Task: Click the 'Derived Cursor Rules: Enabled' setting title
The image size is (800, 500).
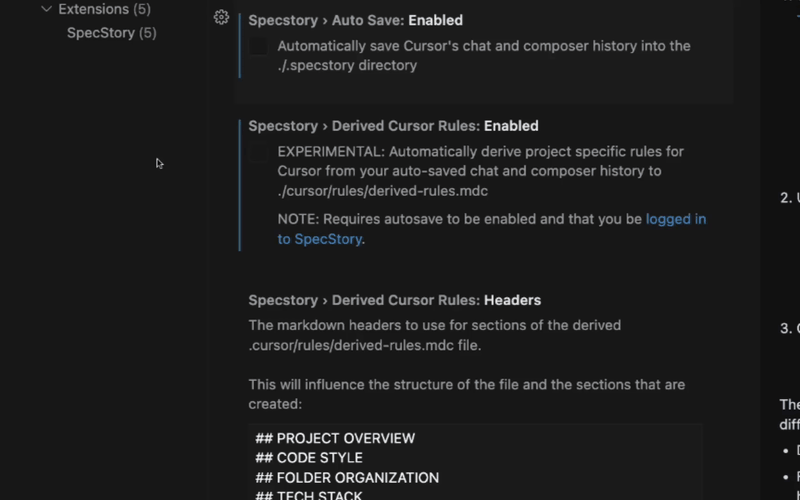Action: click(x=393, y=126)
